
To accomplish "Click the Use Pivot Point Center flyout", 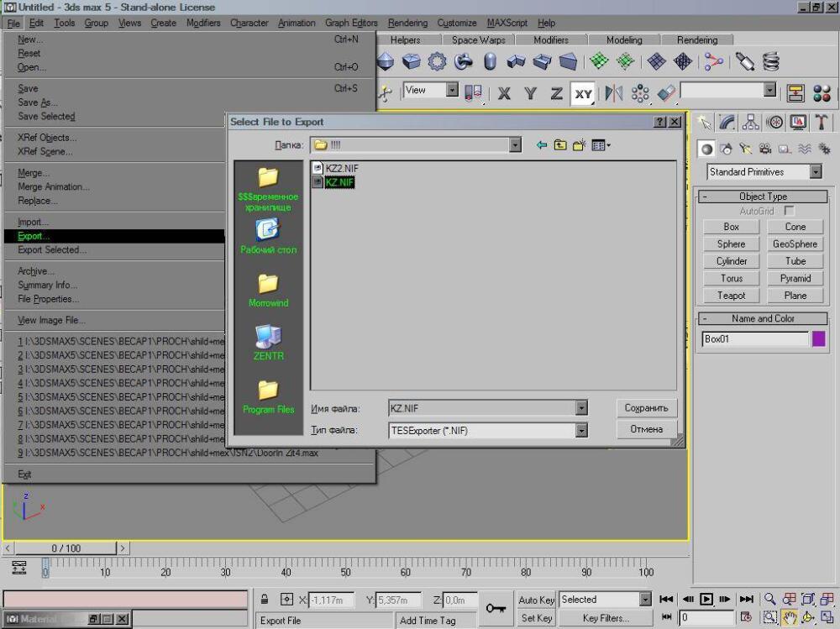I will [473, 93].
